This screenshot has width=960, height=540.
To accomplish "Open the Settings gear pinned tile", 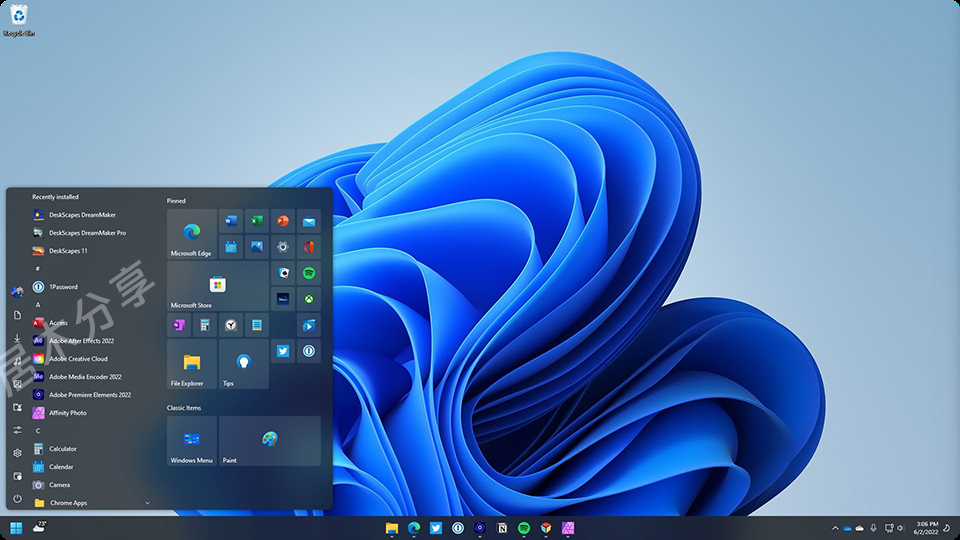I will click(x=283, y=247).
